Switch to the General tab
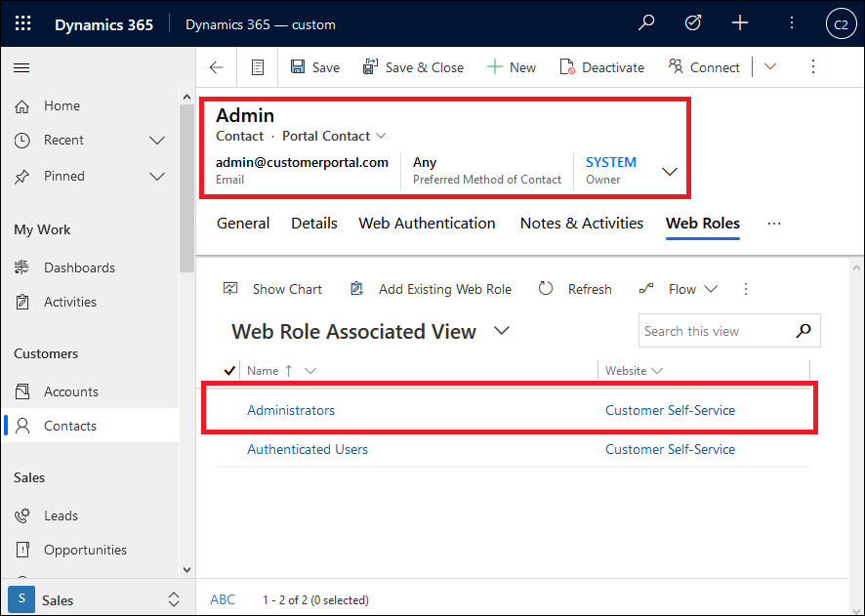The height and width of the screenshot is (616, 865). click(243, 224)
